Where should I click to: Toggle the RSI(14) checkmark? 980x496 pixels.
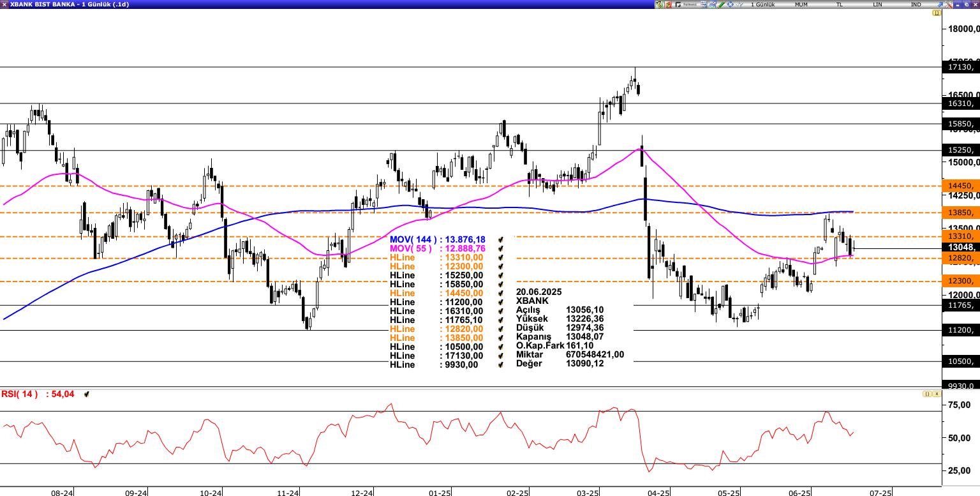(x=86, y=394)
